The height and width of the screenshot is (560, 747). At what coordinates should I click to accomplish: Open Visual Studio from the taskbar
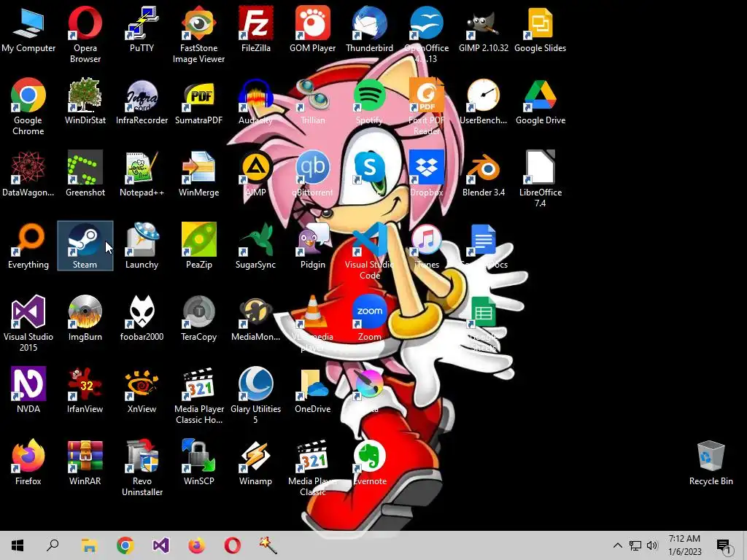(x=161, y=545)
